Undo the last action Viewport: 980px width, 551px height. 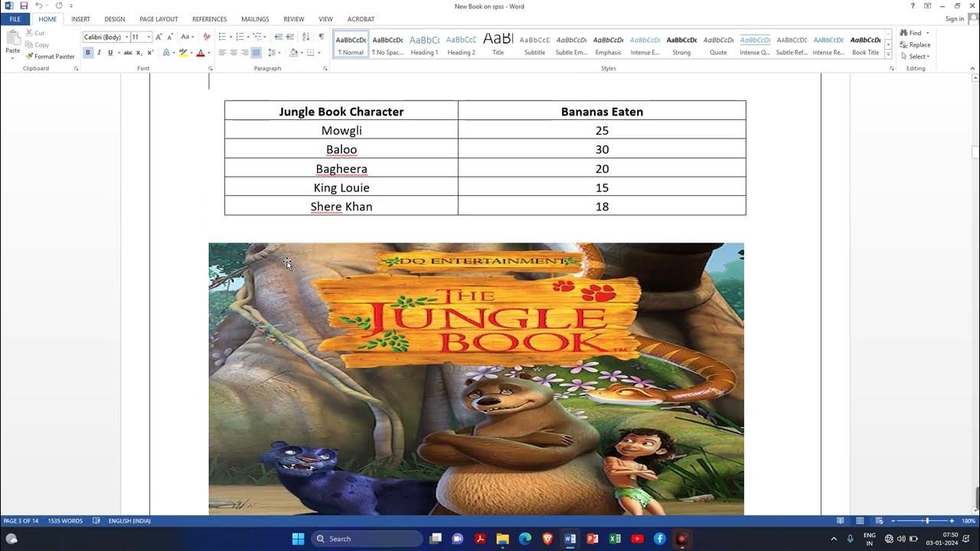38,5
